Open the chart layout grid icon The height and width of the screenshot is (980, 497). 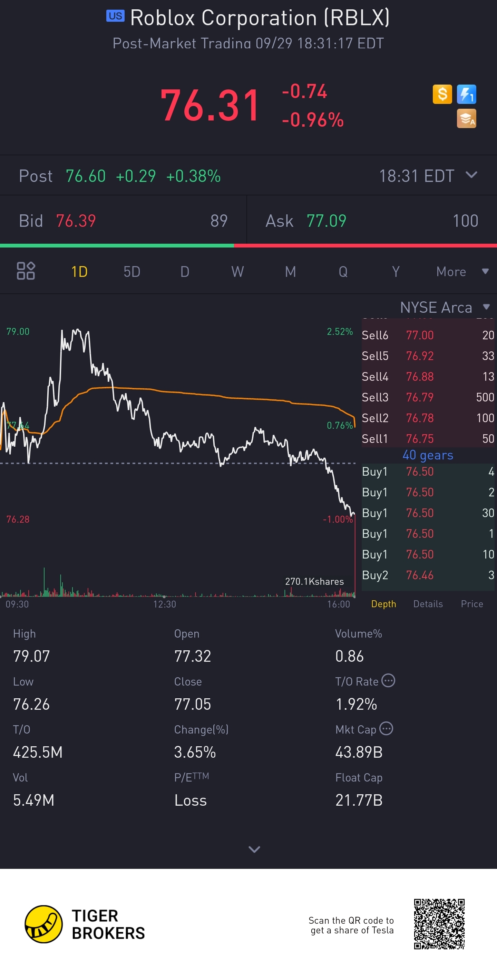coord(26,271)
